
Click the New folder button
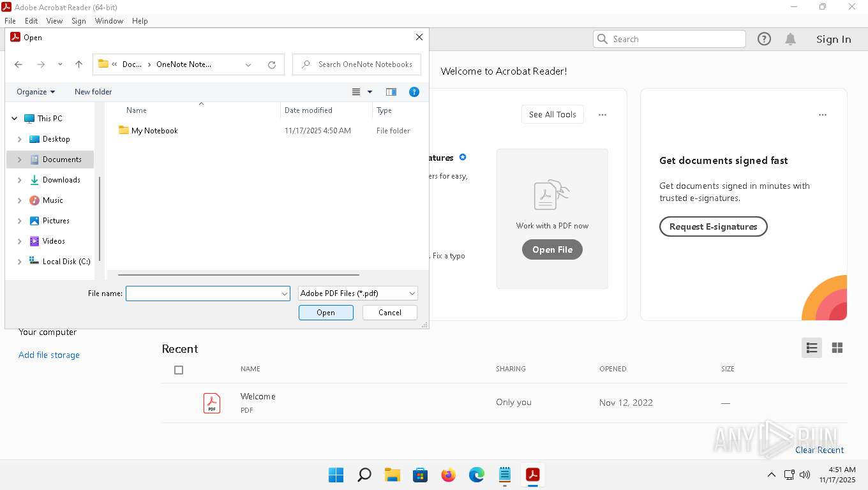click(93, 92)
